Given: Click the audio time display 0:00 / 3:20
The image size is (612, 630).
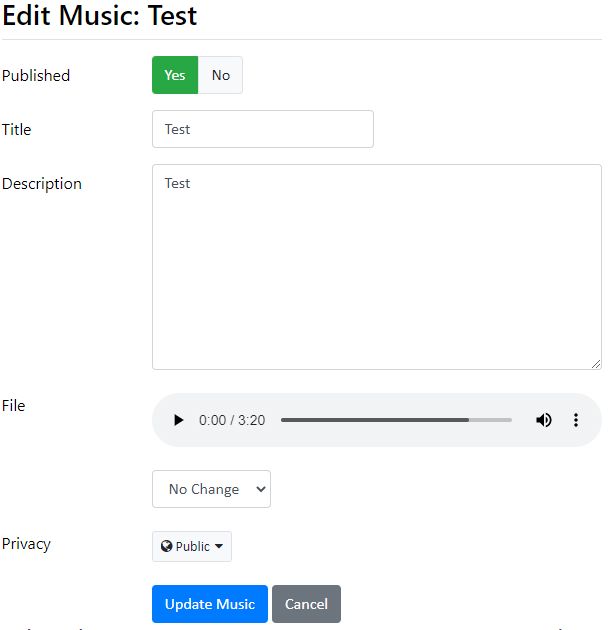Looking at the screenshot, I should 232,420.
